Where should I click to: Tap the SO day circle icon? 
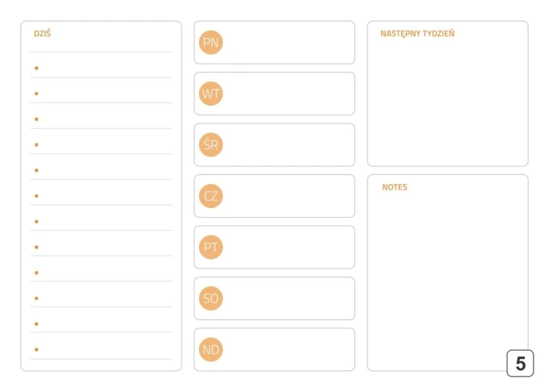pos(211,298)
